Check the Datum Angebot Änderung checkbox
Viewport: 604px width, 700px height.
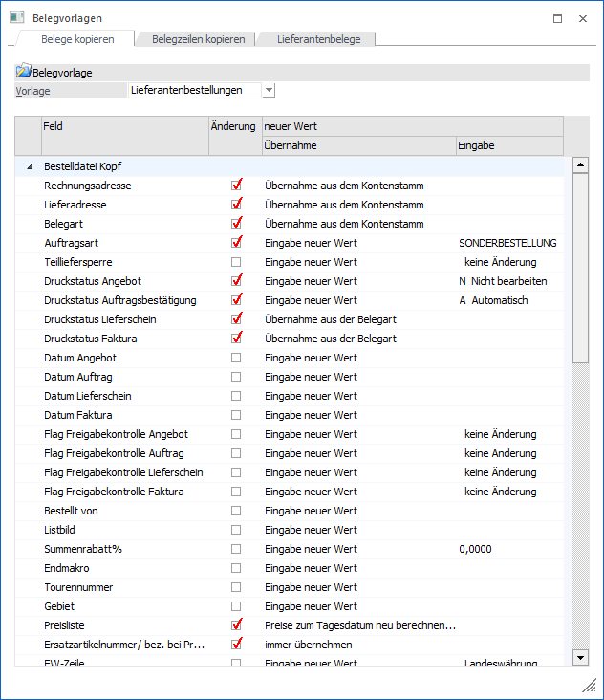(236, 358)
